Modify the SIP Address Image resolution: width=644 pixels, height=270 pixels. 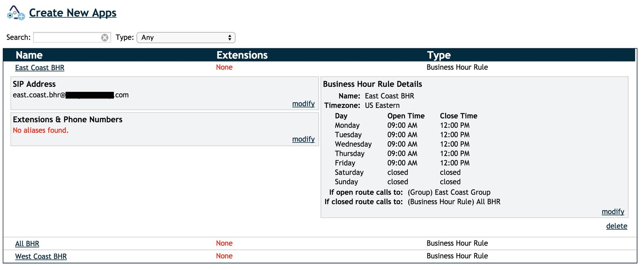[x=303, y=104]
